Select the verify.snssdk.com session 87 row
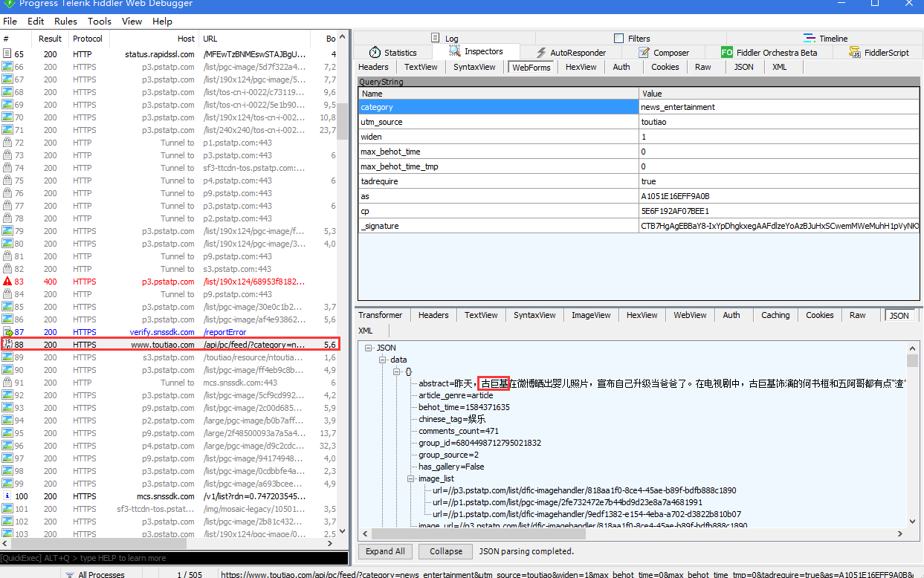The width and height of the screenshot is (924, 578). (171, 332)
